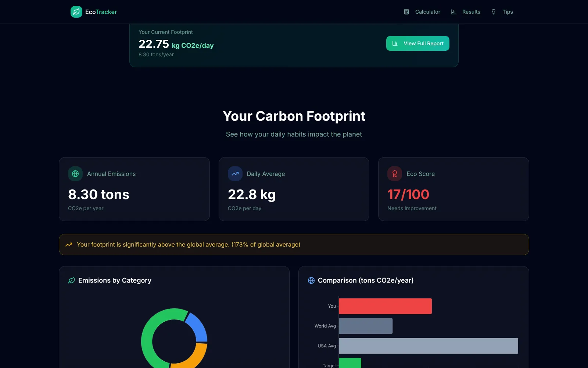Click the Needs Improvement label
This screenshot has width=588, height=368.
click(412, 208)
